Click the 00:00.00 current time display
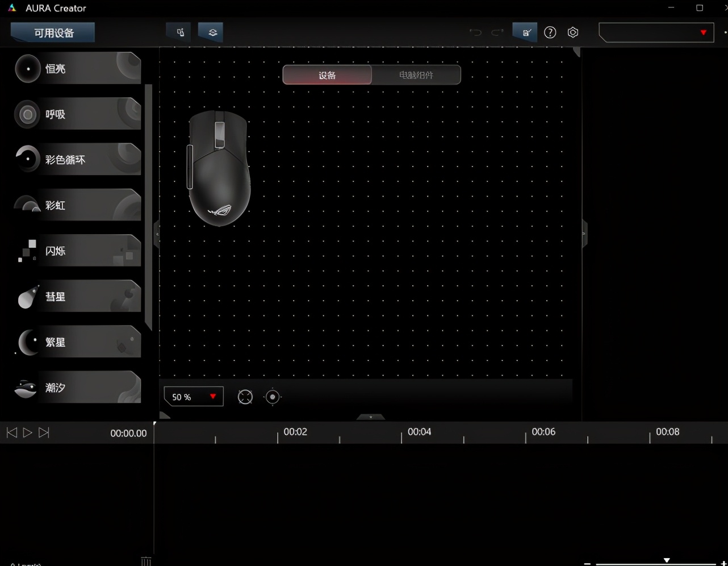Screen dimensions: 728x566 pos(128,433)
